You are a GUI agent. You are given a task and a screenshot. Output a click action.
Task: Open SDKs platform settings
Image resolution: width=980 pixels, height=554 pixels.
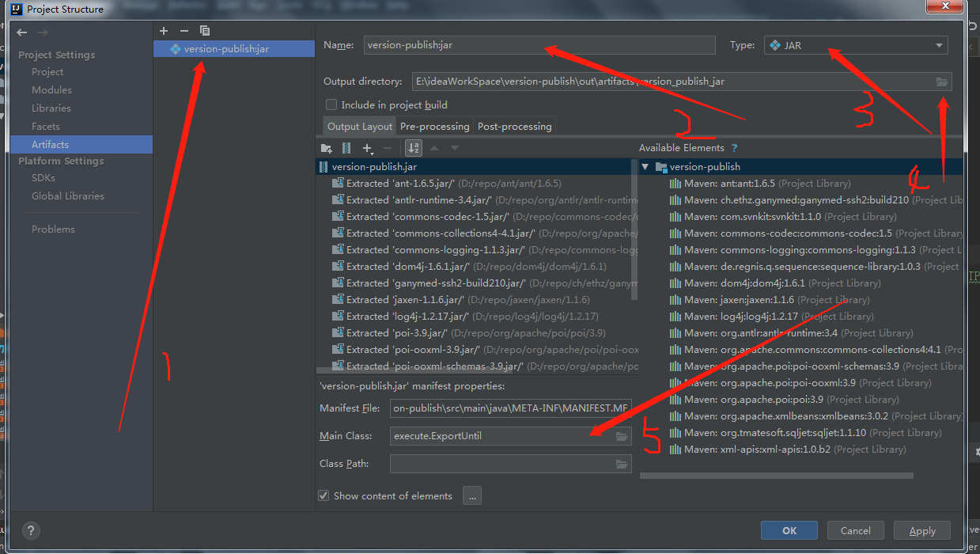pos(44,178)
